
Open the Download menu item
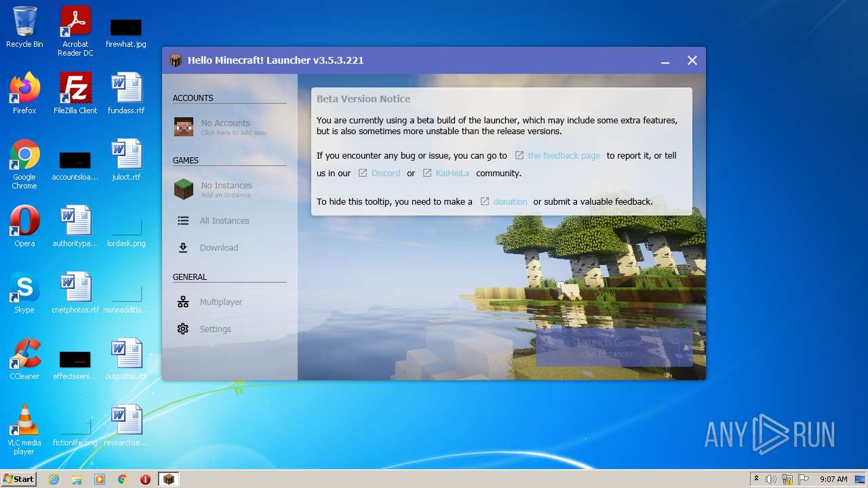230,247
